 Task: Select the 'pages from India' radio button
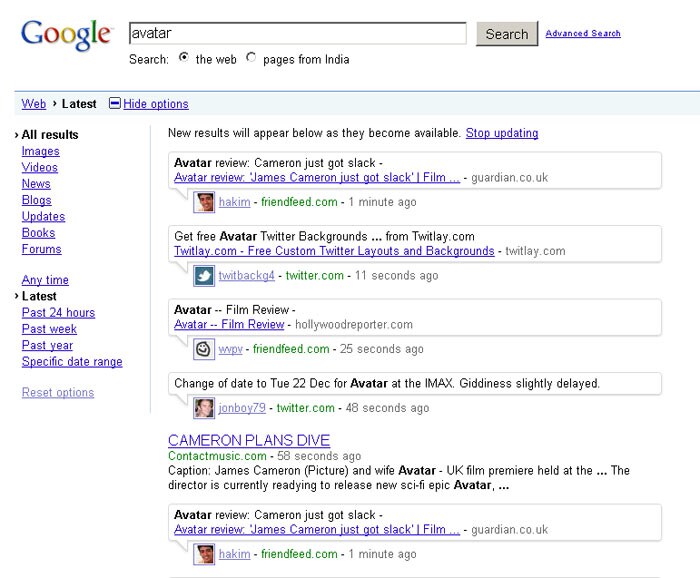pos(251,57)
